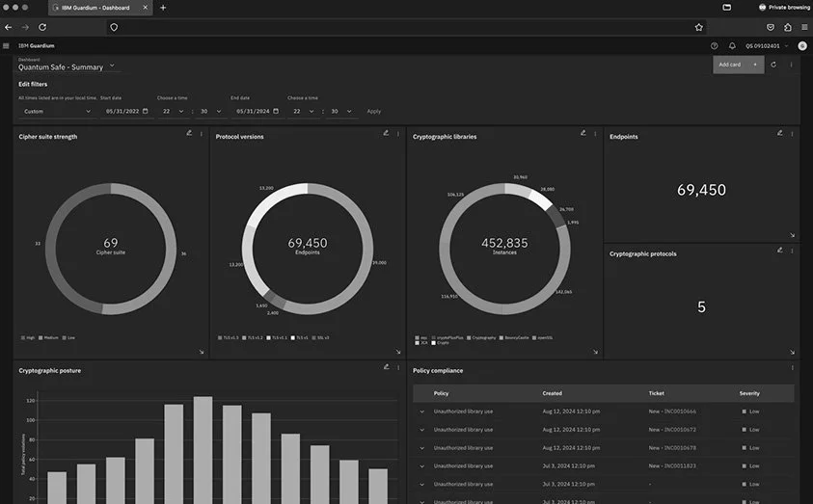Expand Cryptographic libraries card via corner arrow
Viewport: 813px width, 504px height.
(595, 352)
